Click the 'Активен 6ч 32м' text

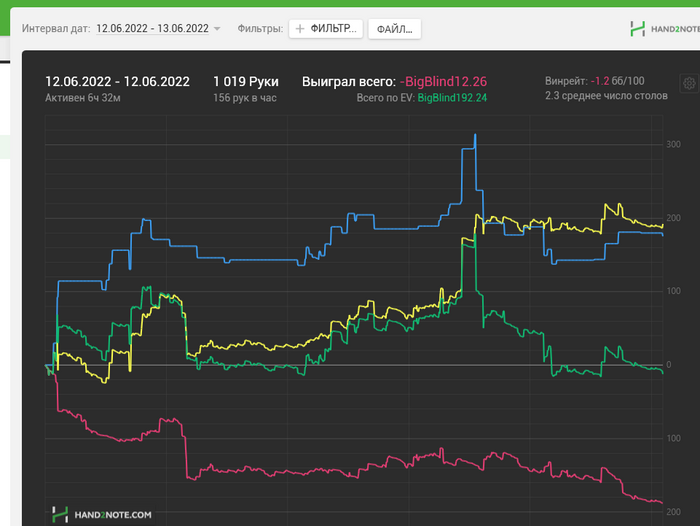tap(83, 98)
